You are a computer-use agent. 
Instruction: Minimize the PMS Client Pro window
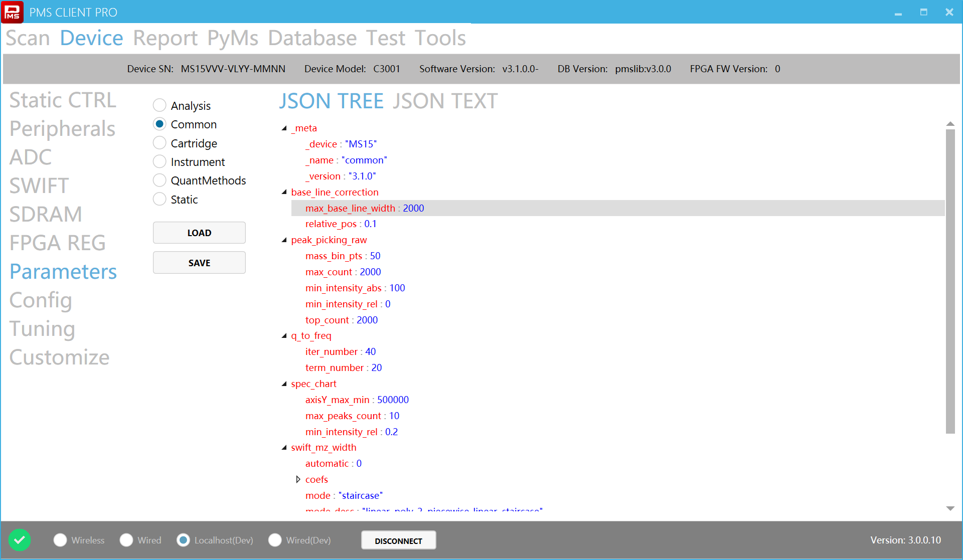click(x=898, y=13)
